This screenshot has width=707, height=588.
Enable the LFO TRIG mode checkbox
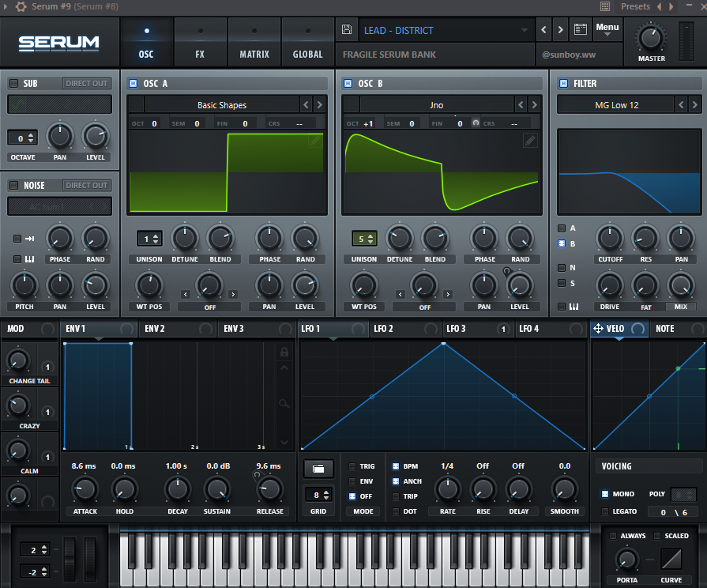point(352,466)
